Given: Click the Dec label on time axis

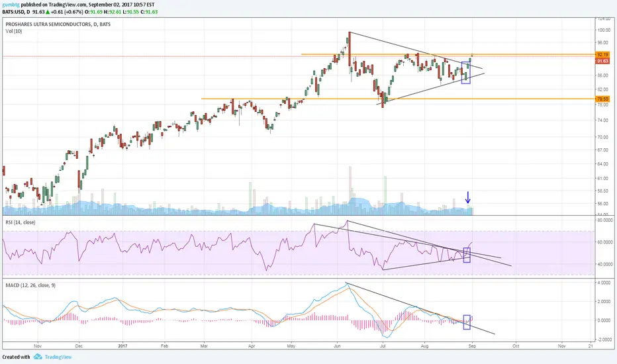Looking at the screenshot, I should point(79,346).
